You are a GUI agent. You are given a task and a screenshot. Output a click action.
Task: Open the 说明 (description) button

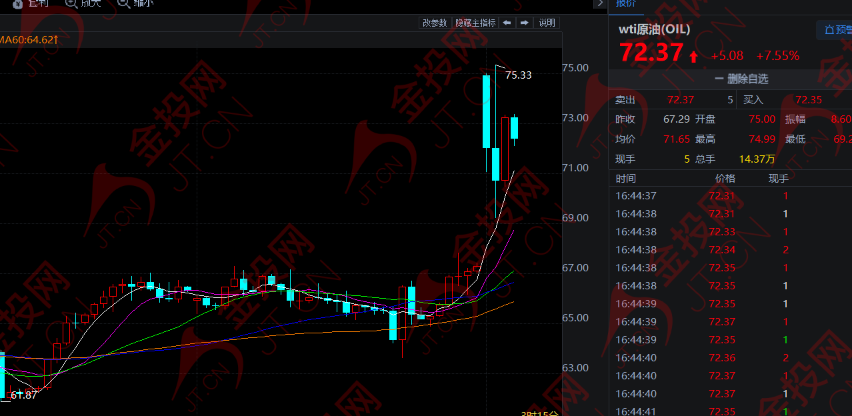coord(547,22)
